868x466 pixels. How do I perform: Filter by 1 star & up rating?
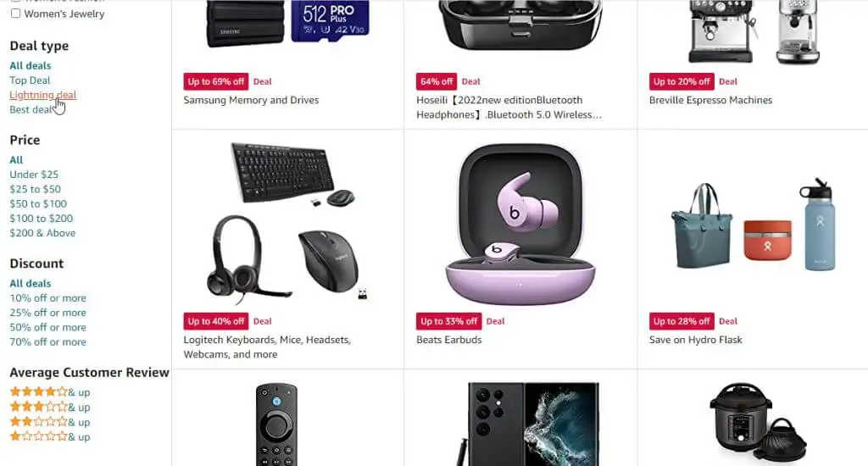pyautogui.click(x=50, y=436)
